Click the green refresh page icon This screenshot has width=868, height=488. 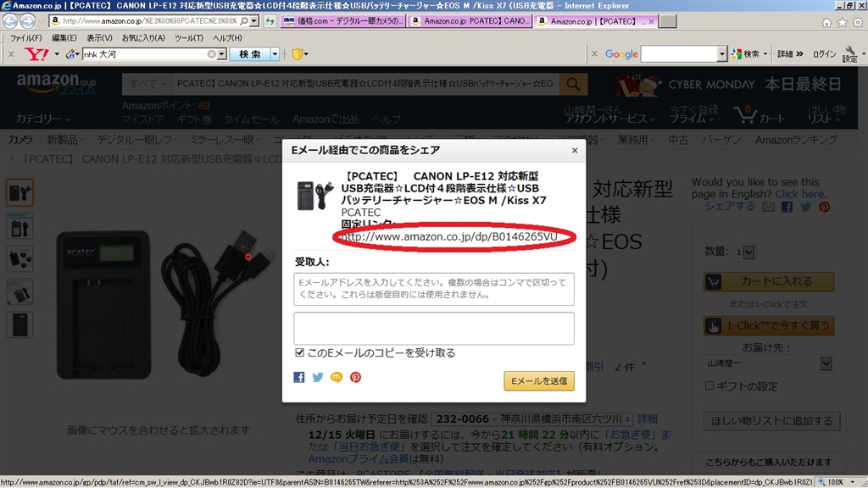tap(270, 21)
